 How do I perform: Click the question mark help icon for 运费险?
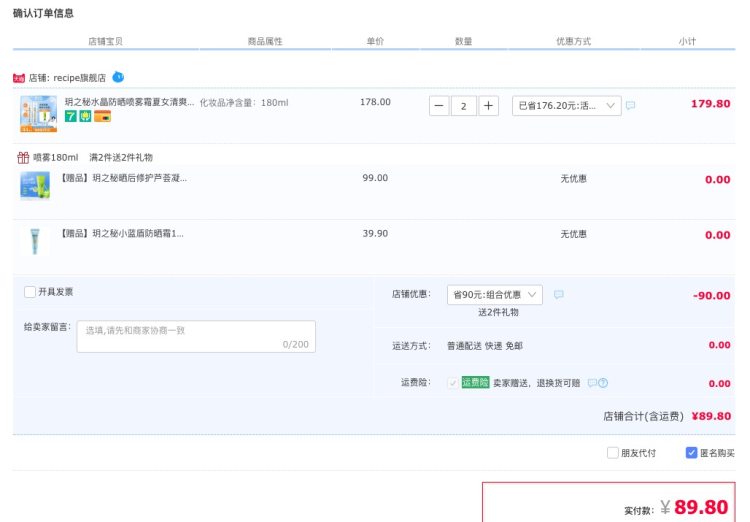pyautogui.click(x=603, y=383)
